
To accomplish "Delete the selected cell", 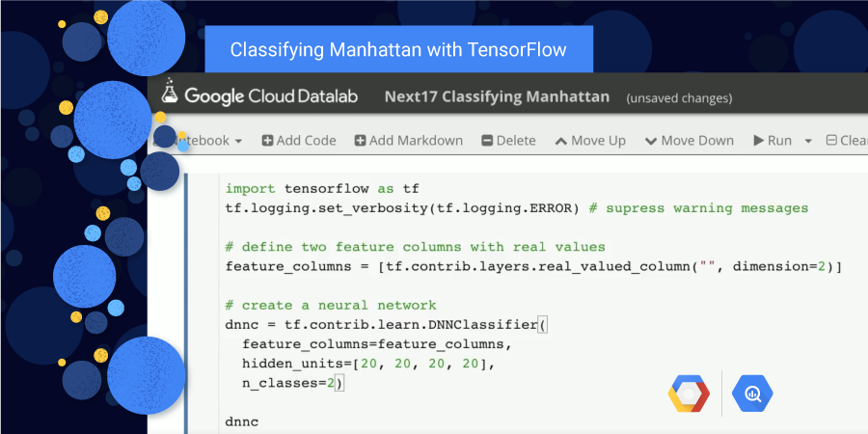I will point(508,141).
